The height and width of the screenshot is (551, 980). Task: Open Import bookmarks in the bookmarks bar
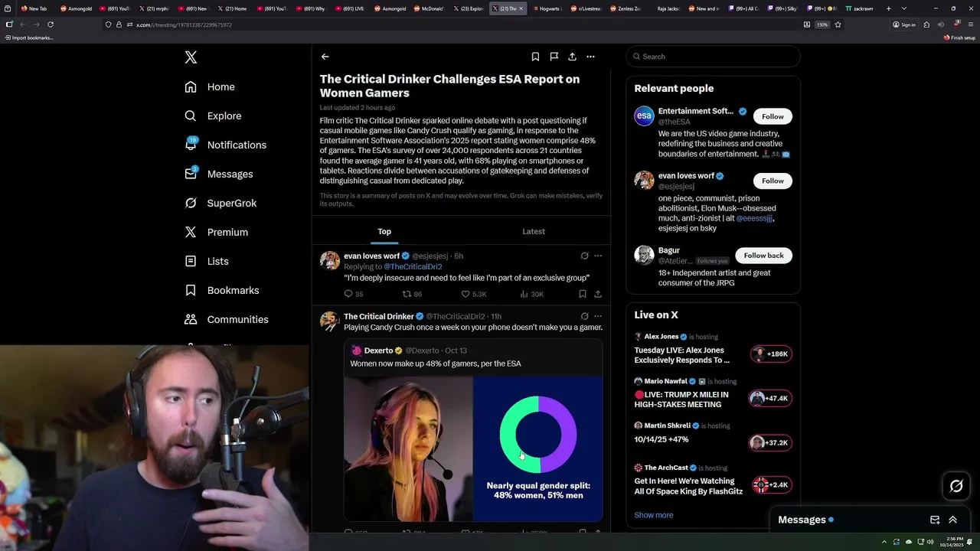click(29, 37)
